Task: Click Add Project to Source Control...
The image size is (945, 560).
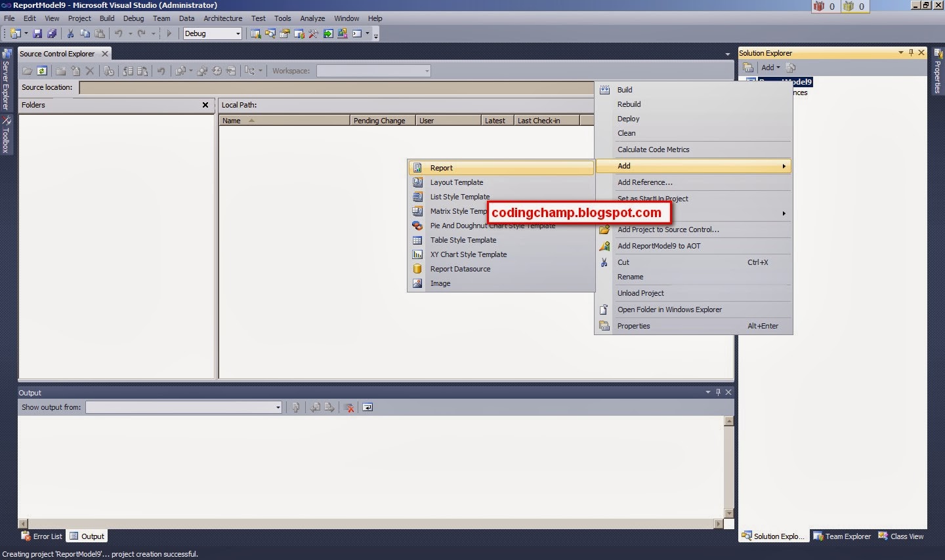Action: 694,230
